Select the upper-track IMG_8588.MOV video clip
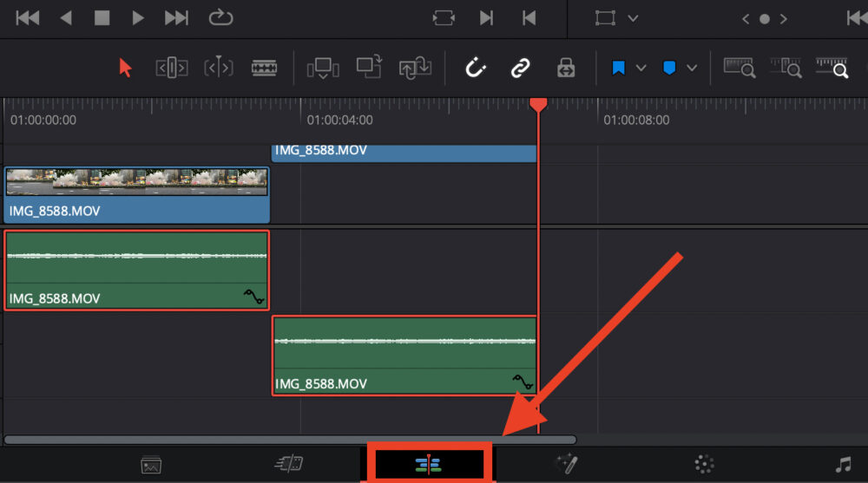Viewport: 868px width, 483px height. tap(404, 153)
